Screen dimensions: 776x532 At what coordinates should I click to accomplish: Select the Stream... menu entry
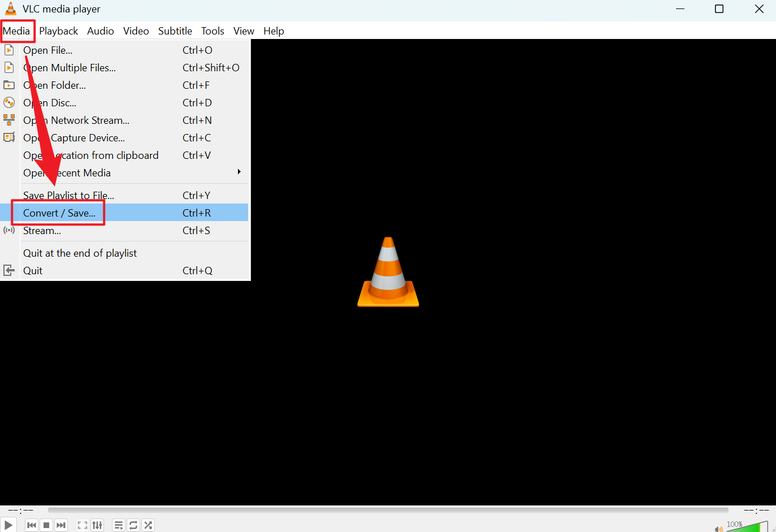tap(124, 231)
